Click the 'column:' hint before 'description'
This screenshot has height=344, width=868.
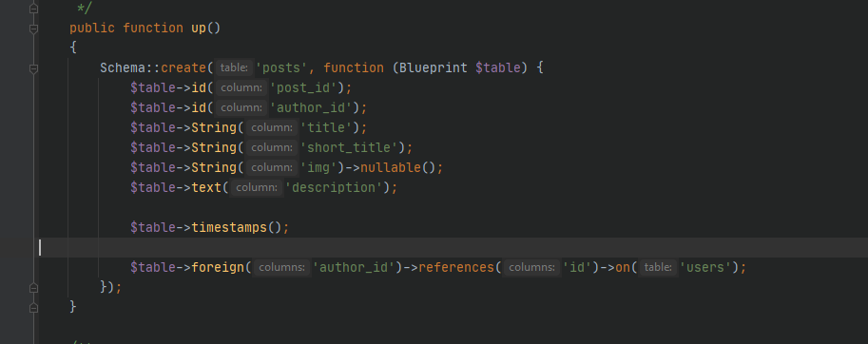click(257, 187)
